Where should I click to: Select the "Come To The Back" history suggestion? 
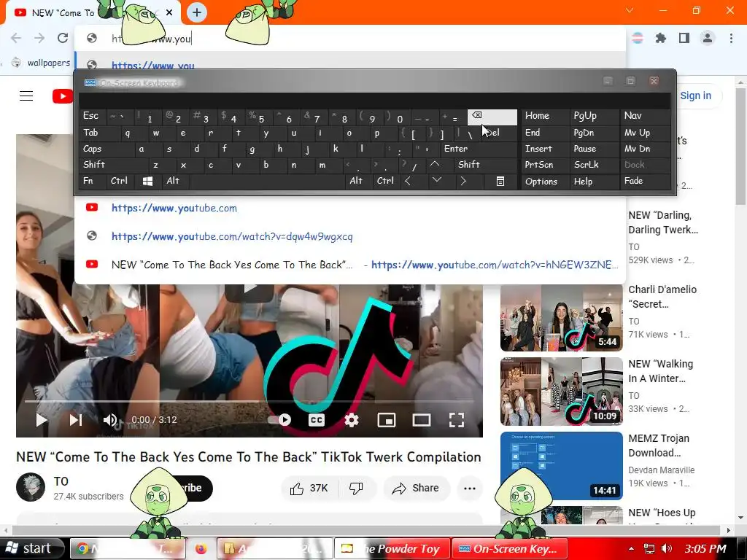[349, 265]
